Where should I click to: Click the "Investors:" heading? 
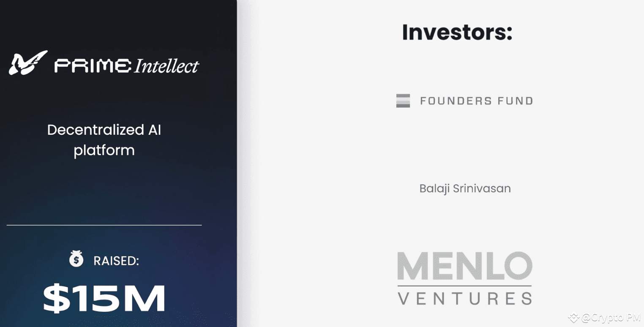tap(457, 32)
